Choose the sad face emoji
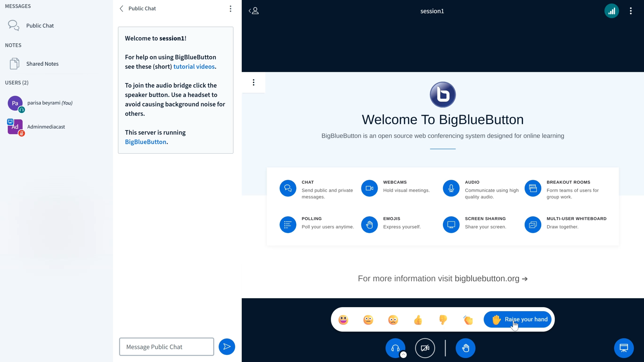644x362 pixels. point(393,320)
